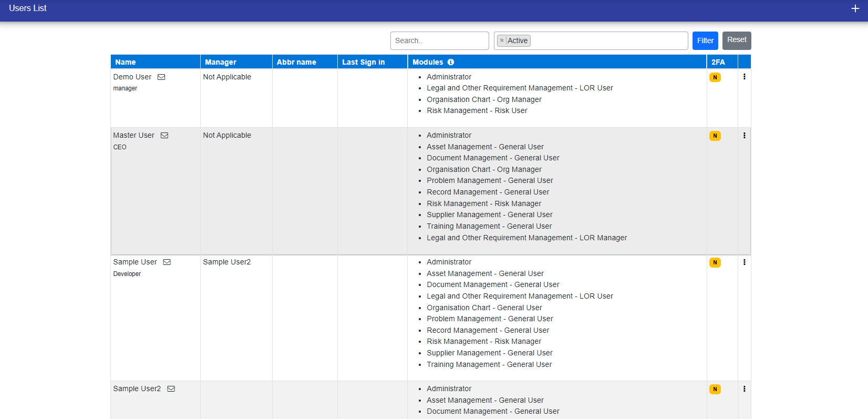Click the plus icon to add user
Image resolution: width=868 pixels, height=419 pixels.
[x=855, y=9]
